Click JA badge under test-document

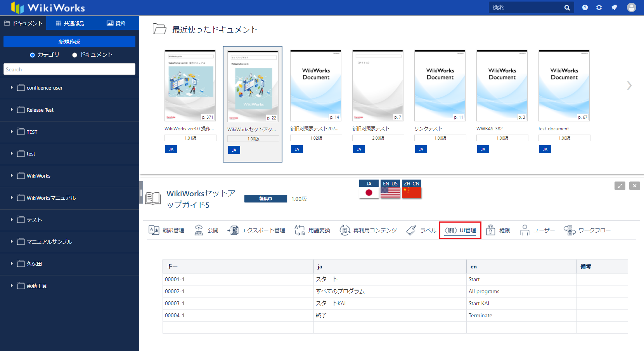coord(545,149)
